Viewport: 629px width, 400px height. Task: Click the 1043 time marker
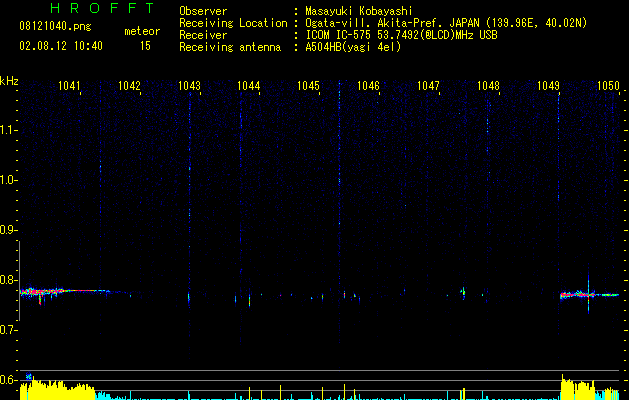(189, 86)
